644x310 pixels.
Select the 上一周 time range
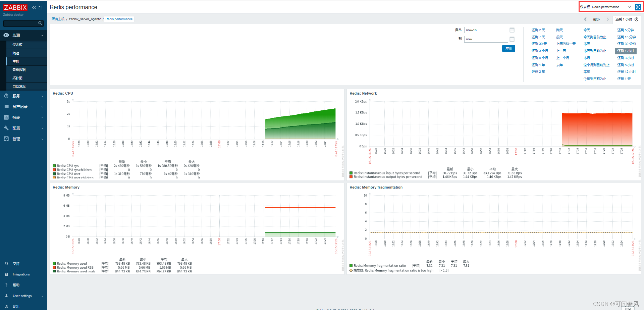point(561,51)
